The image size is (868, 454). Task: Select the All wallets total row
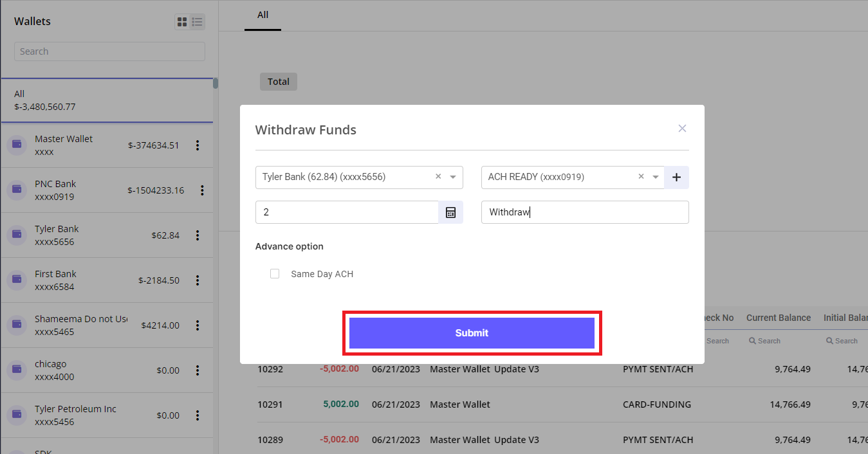107,100
